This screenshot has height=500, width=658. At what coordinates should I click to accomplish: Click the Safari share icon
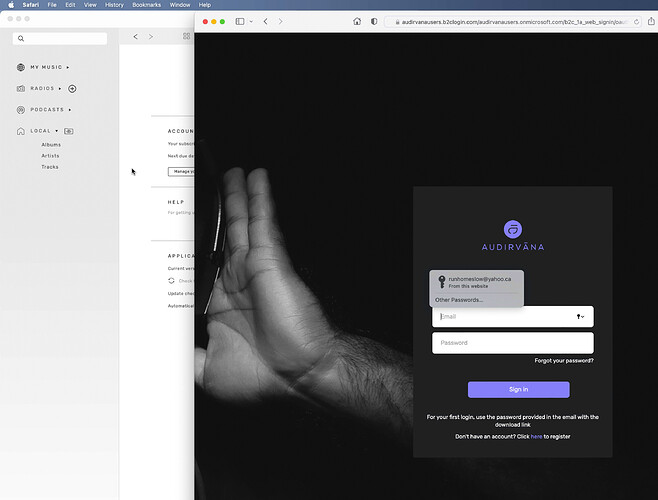click(x=651, y=21)
